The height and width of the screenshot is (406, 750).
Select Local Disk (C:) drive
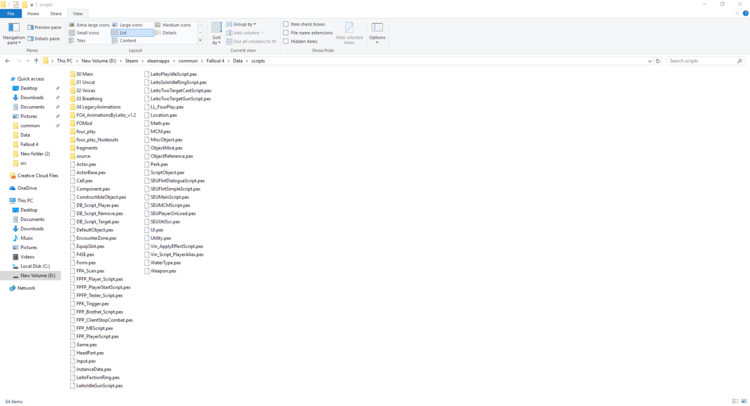(x=31, y=266)
